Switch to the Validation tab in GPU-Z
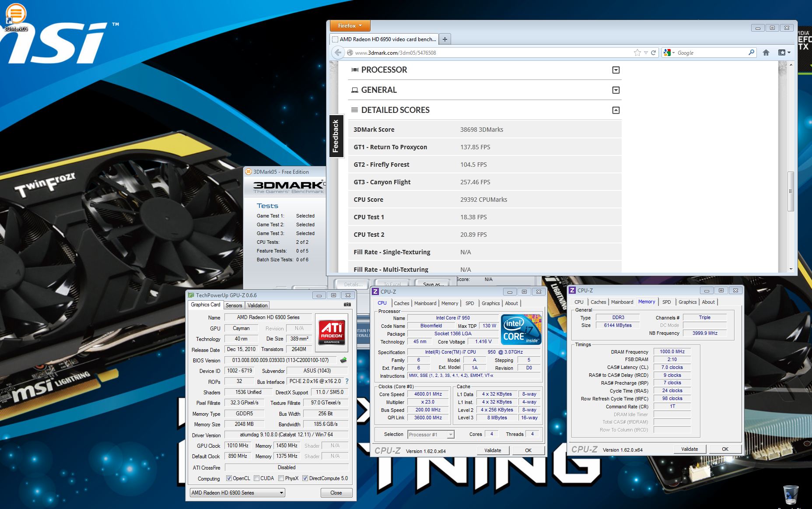Viewport: 812px width, 509px height. point(257,305)
